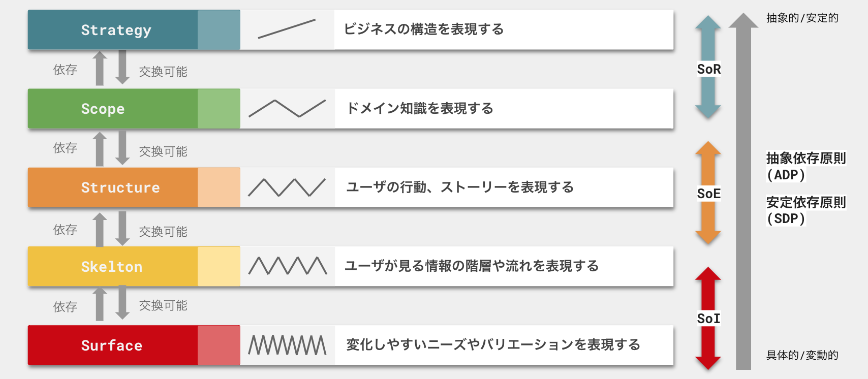The height and width of the screenshot is (379, 868).
Task: Select the green Scope layer block
Action: coord(113,109)
